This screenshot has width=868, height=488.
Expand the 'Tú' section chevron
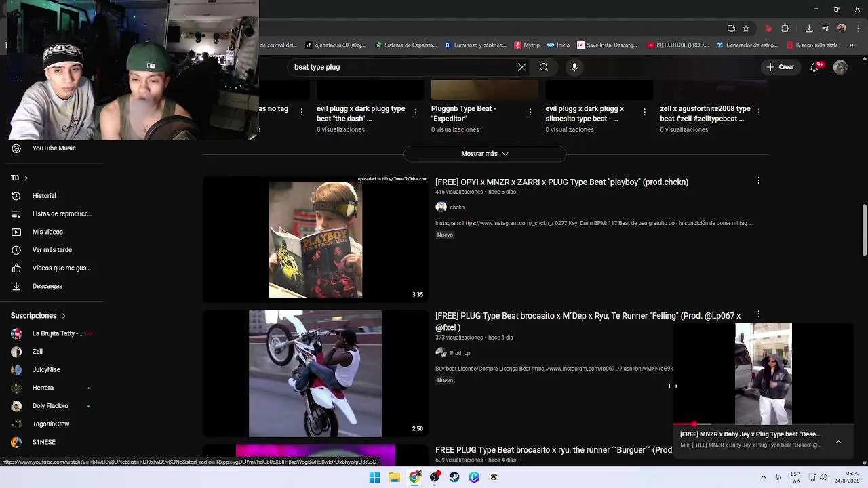(26, 178)
